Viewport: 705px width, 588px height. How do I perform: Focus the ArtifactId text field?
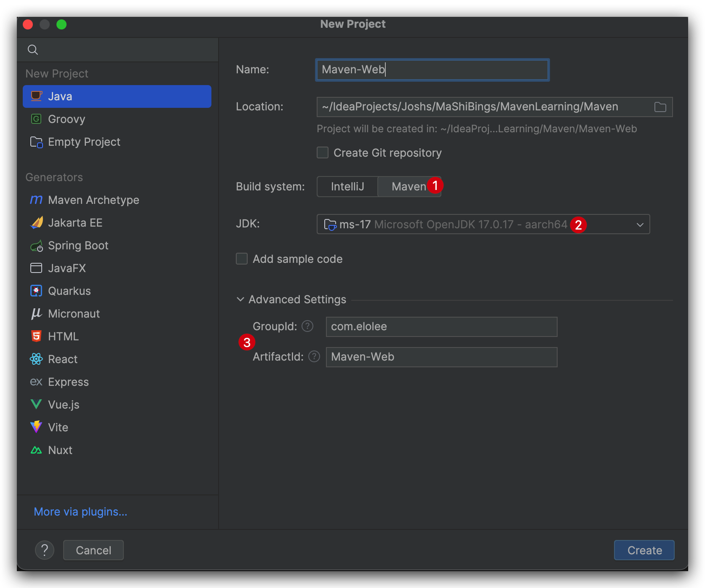coord(441,357)
